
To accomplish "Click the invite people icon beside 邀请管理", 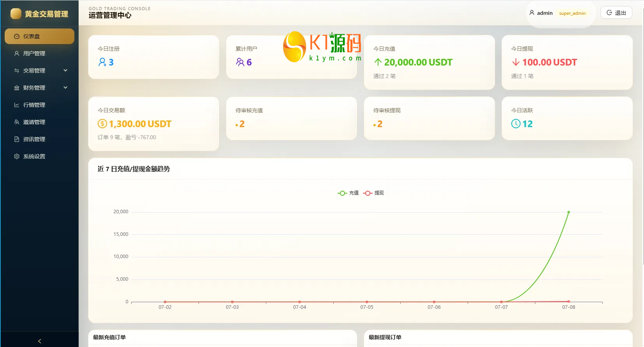I will coord(17,122).
